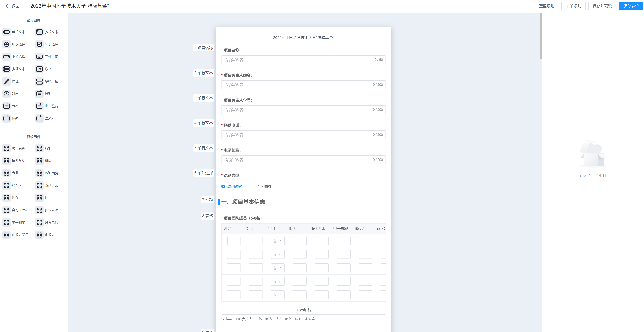The image size is (644, 332).
Task: Focus the 电子邮箱 text input
Action: pyautogui.click(x=304, y=160)
